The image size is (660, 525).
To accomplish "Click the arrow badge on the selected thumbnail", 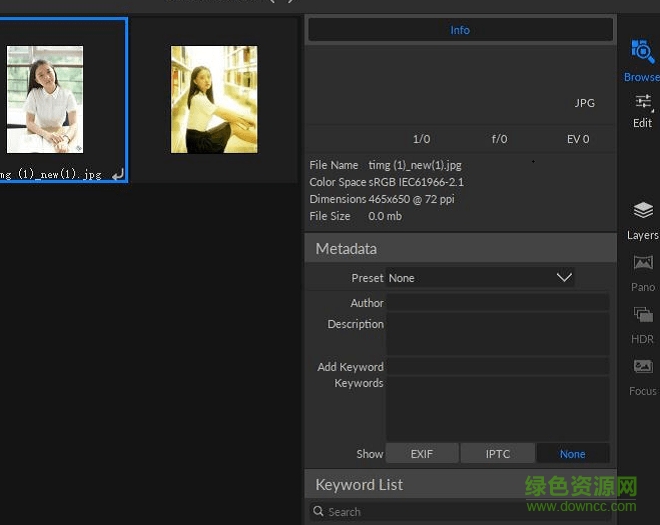I will [117, 174].
